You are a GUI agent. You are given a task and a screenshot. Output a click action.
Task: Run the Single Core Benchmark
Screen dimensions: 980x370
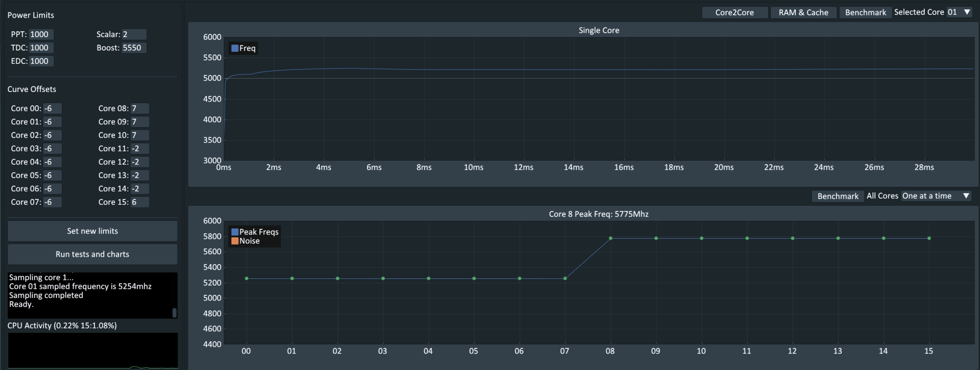click(865, 13)
